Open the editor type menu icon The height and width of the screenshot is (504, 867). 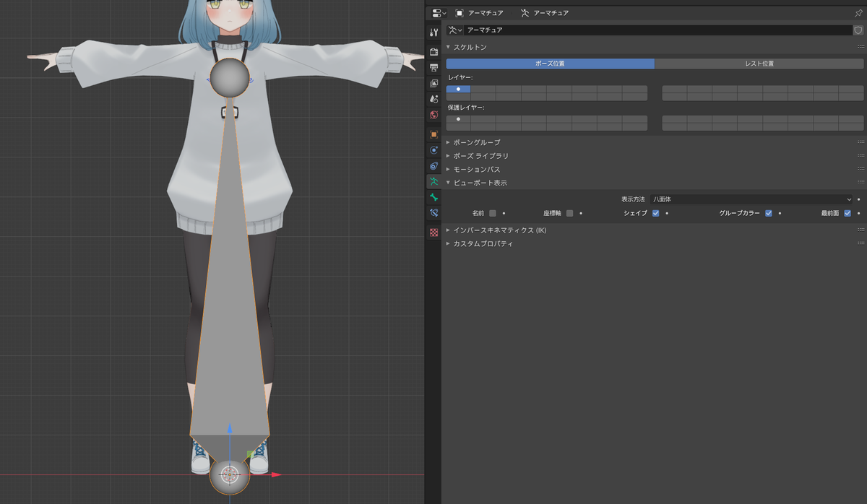[x=438, y=13]
